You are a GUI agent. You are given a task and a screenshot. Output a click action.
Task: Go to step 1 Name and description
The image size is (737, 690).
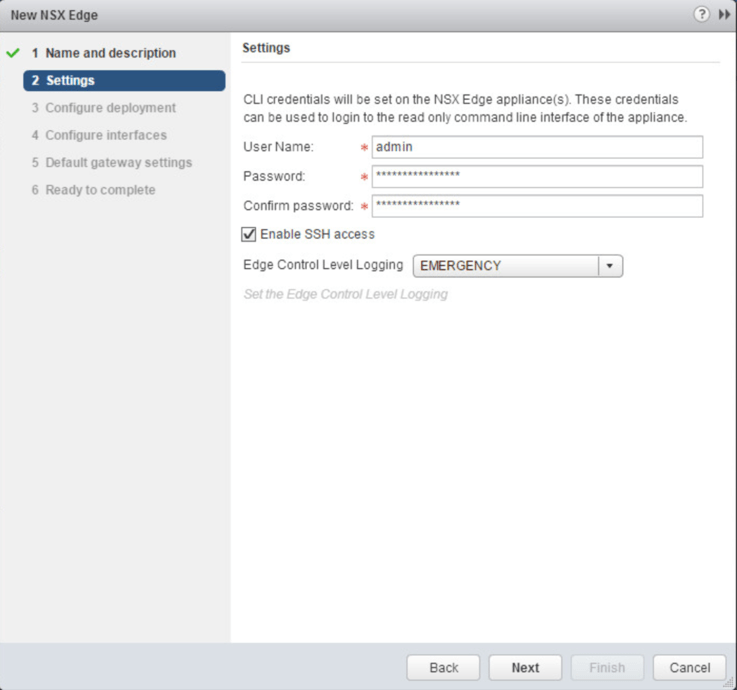110,53
